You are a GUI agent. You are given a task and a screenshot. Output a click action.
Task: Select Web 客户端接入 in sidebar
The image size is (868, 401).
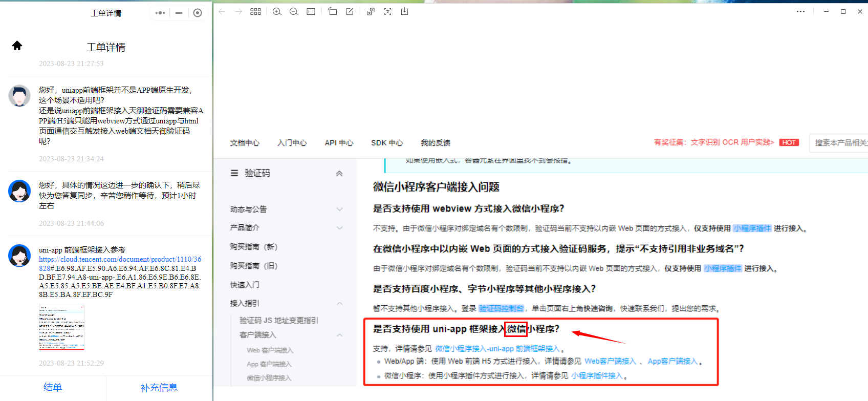[x=270, y=350]
